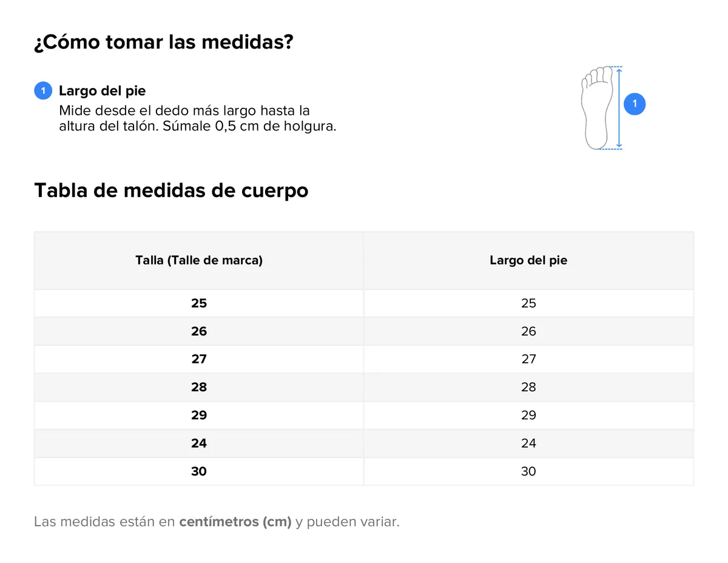Click foot length 30 in the right column
This screenshot has width=728, height=563.
[x=528, y=471]
